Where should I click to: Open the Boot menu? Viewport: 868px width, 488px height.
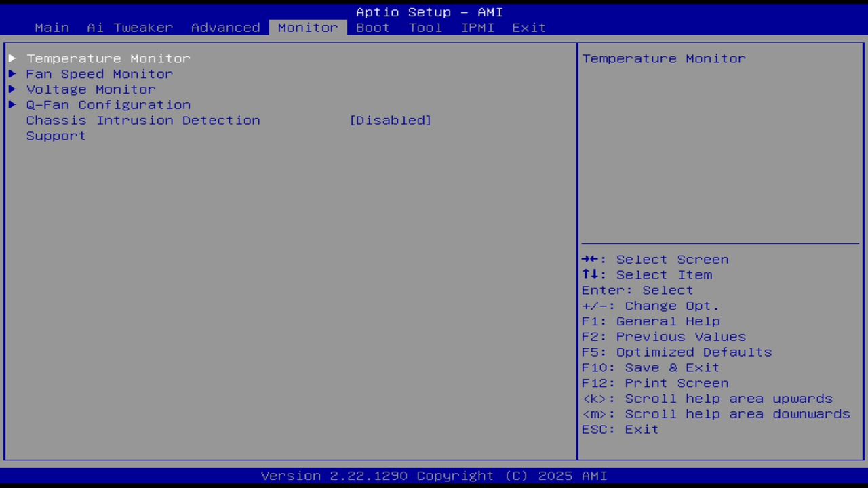pos(372,27)
